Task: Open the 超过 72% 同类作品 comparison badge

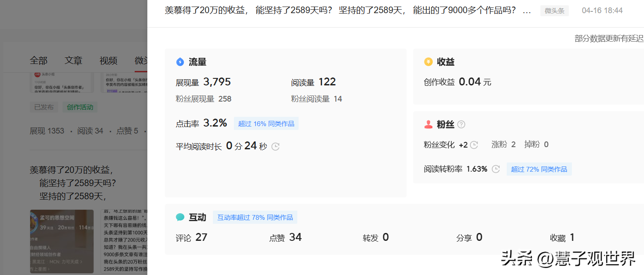Action: click(x=539, y=169)
